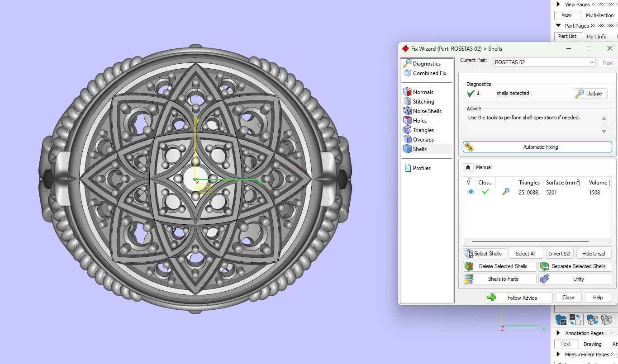Click the yellow WCS label in the viewport

[204, 188]
